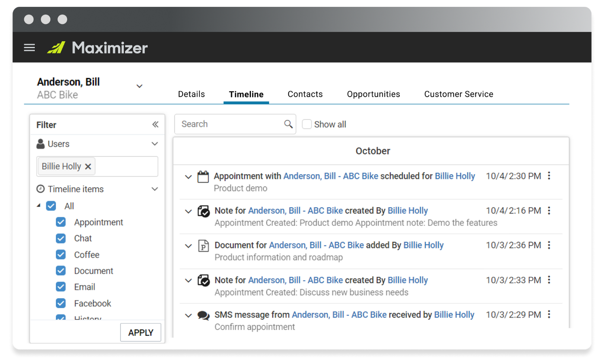Switch to the Opportunities tab
Screen dimensions: 607x364
pyautogui.click(x=373, y=94)
